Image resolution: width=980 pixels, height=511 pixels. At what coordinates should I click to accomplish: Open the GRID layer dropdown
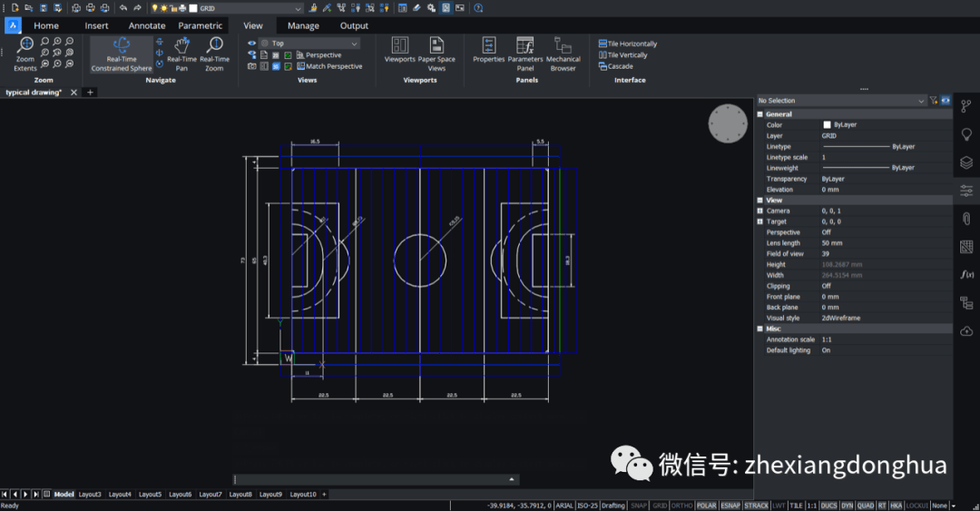click(298, 8)
